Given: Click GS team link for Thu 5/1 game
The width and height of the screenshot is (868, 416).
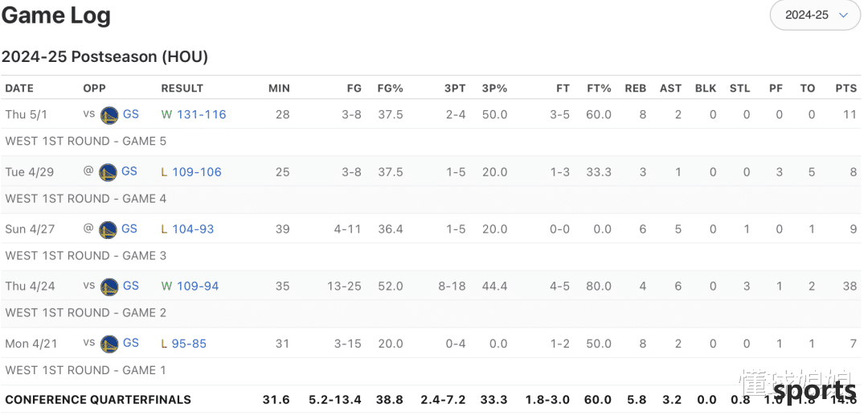Looking at the screenshot, I should [x=131, y=114].
